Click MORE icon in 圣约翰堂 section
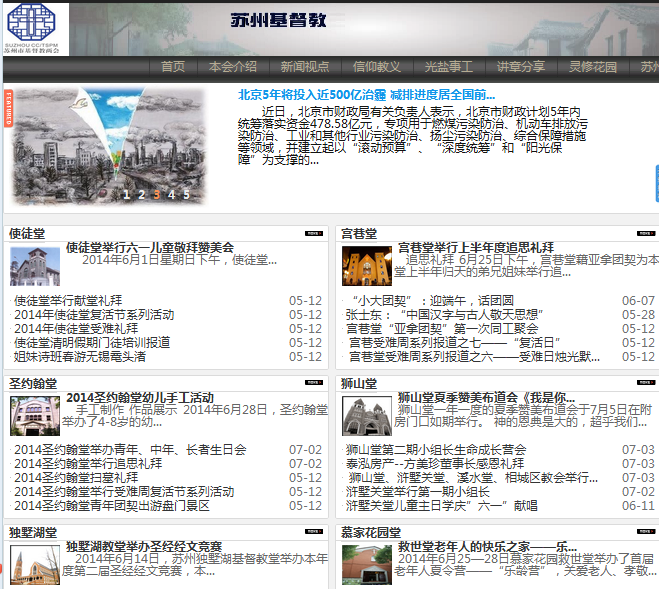Screen dimensions: 659x589 click(x=314, y=383)
